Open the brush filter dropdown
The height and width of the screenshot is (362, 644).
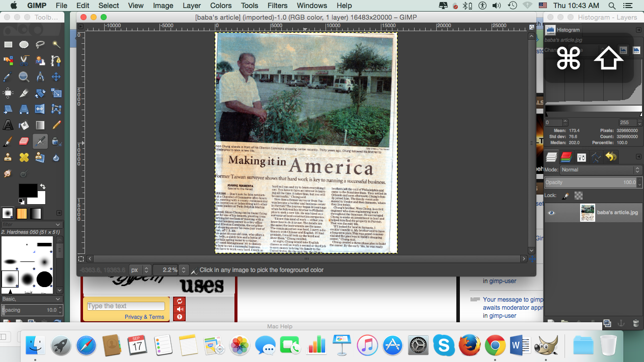tap(58, 224)
